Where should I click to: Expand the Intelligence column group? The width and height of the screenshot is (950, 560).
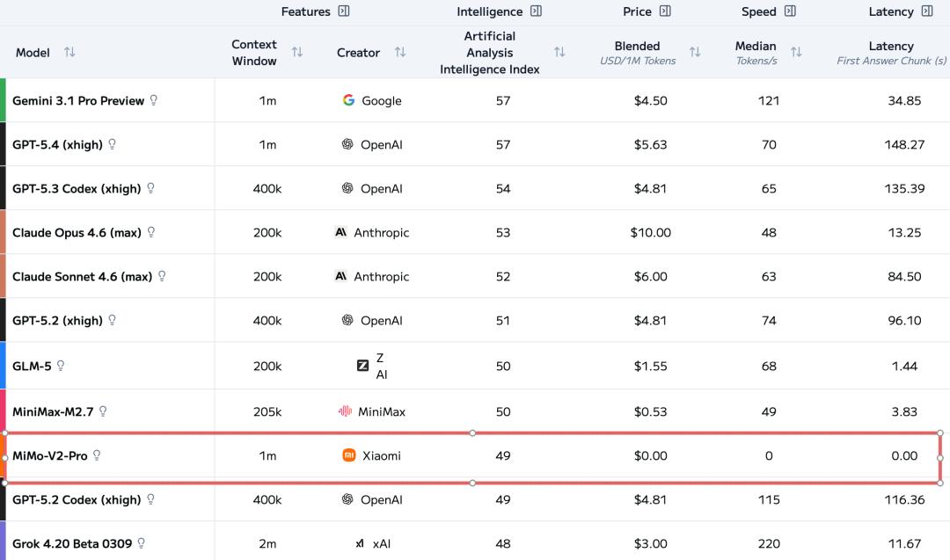point(537,11)
